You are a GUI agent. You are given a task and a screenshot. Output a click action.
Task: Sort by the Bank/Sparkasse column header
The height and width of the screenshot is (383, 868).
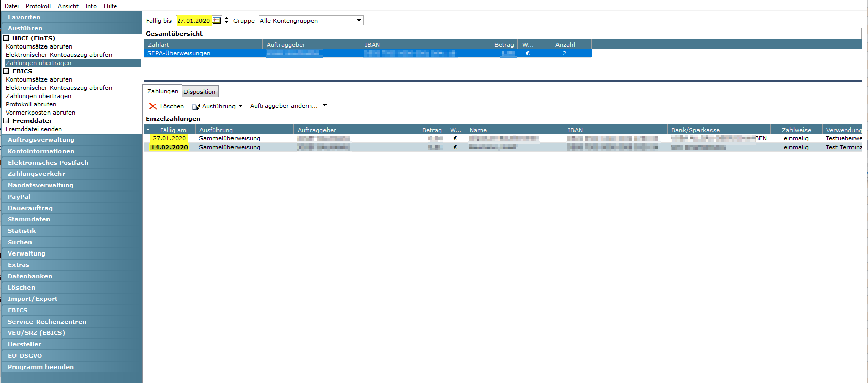[719, 130]
